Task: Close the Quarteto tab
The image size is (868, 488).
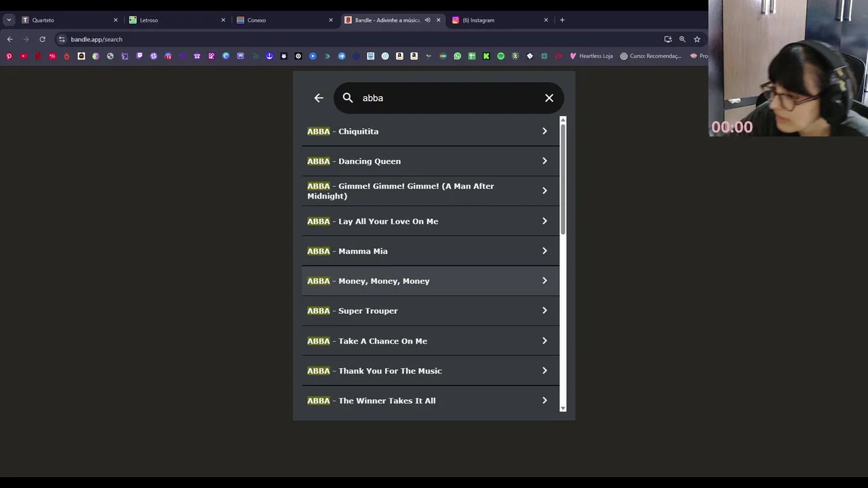Action: point(115,20)
